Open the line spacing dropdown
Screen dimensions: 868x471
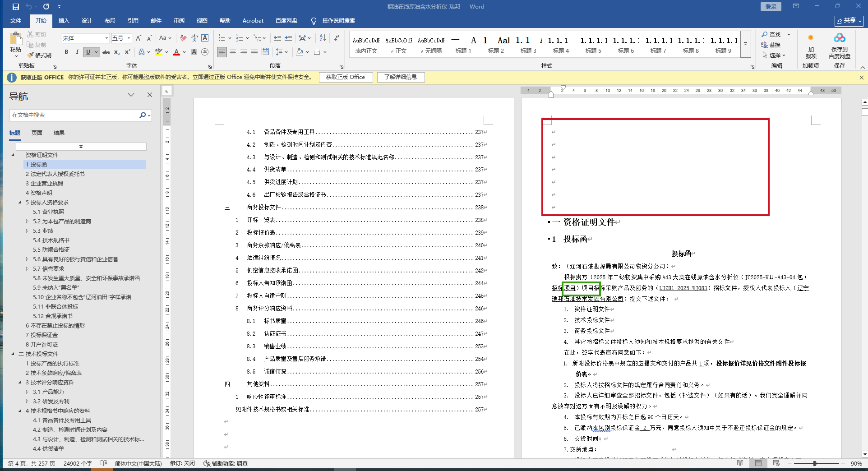282,52
